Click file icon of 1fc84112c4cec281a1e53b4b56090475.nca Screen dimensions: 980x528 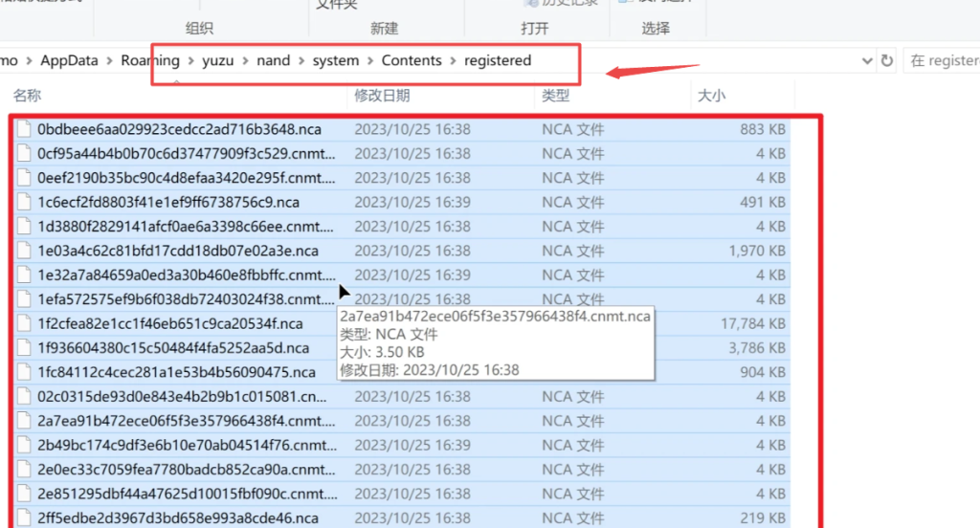24,372
